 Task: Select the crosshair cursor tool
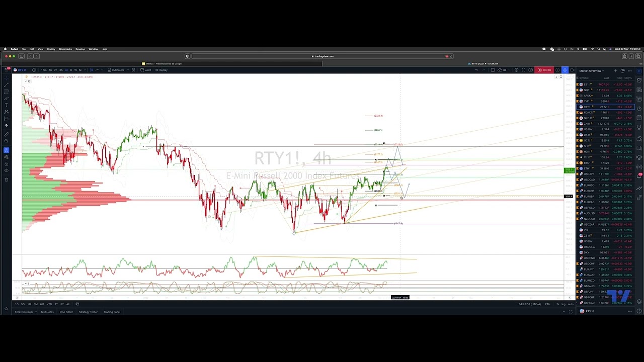tap(6, 78)
